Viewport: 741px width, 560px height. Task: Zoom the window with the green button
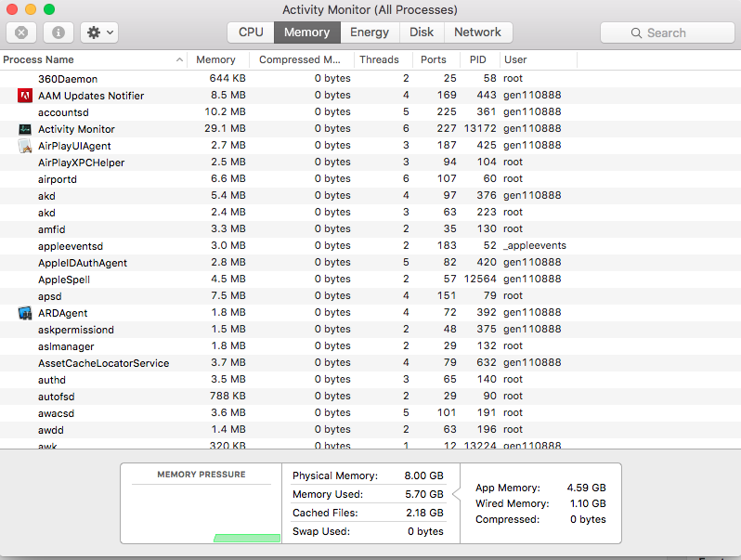pyautogui.click(x=49, y=9)
